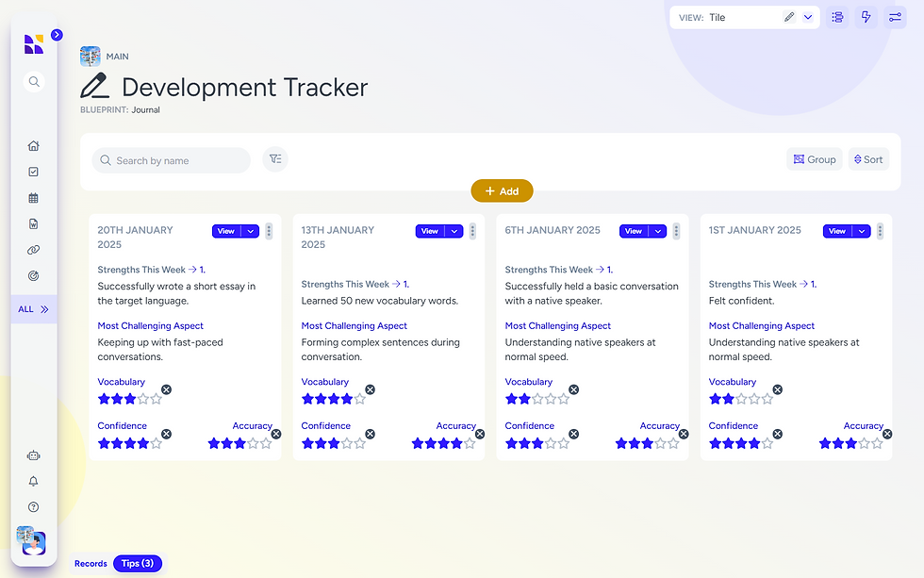Open the tasks checkbox icon in sidebar
The image size is (924, 578).
pos(34,172)
